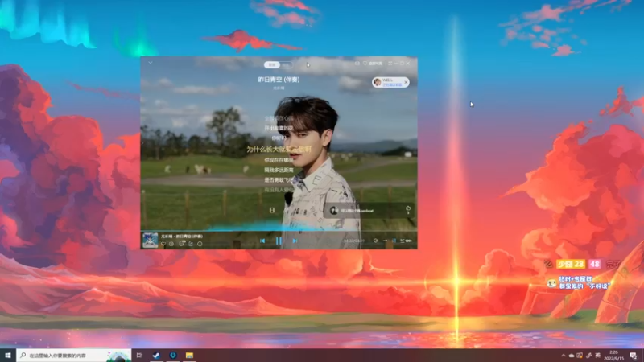Enter fullscreen mode in music player
The image size is (644, 362).
pos(390,64)
